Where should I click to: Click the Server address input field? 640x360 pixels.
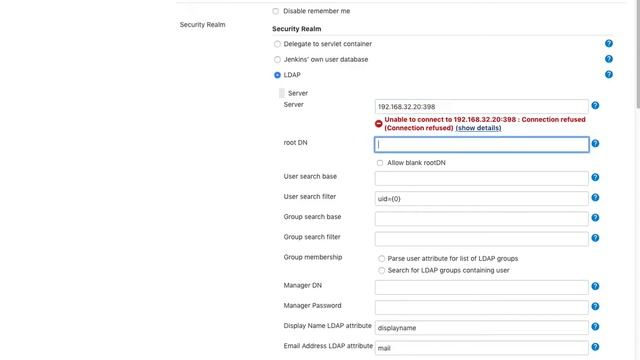(x=481, y=107)
